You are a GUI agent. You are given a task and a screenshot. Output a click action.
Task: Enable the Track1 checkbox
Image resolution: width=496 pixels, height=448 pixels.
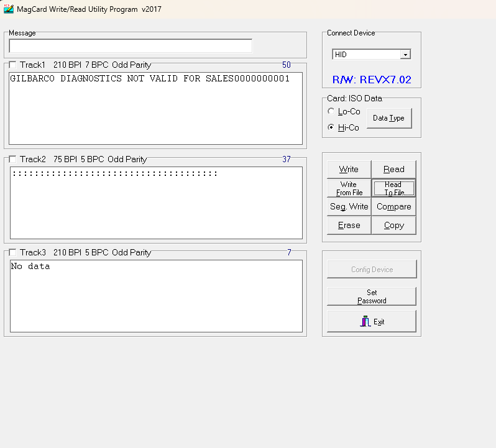(x=12, y=65)
